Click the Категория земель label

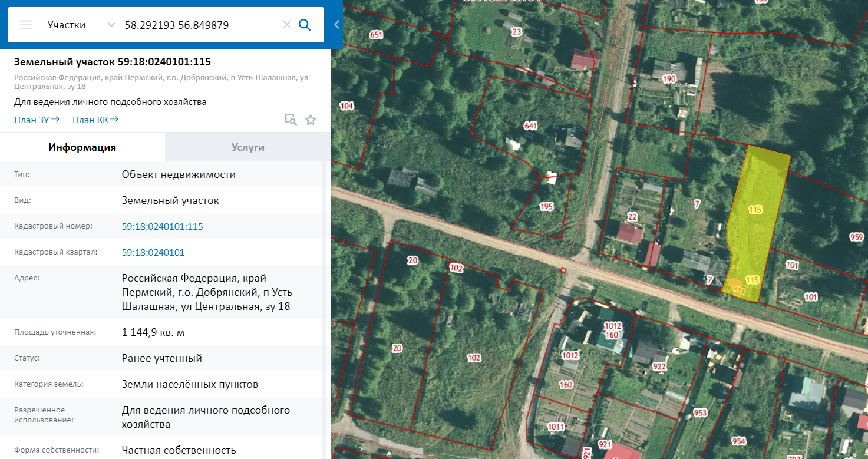click(x=49, y=384)
